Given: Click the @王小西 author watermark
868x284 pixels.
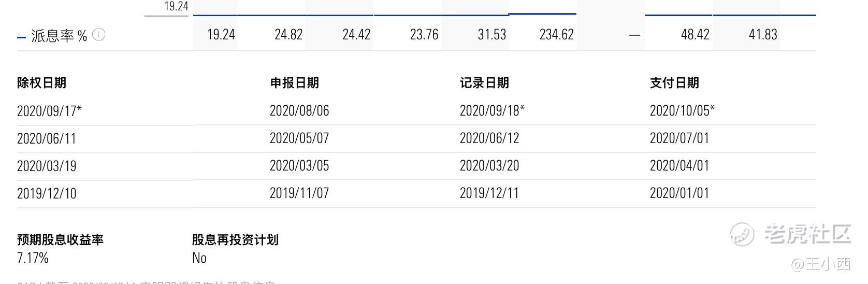Looking at the screenshot, I should pyautogui.click(x=821, y=264).
